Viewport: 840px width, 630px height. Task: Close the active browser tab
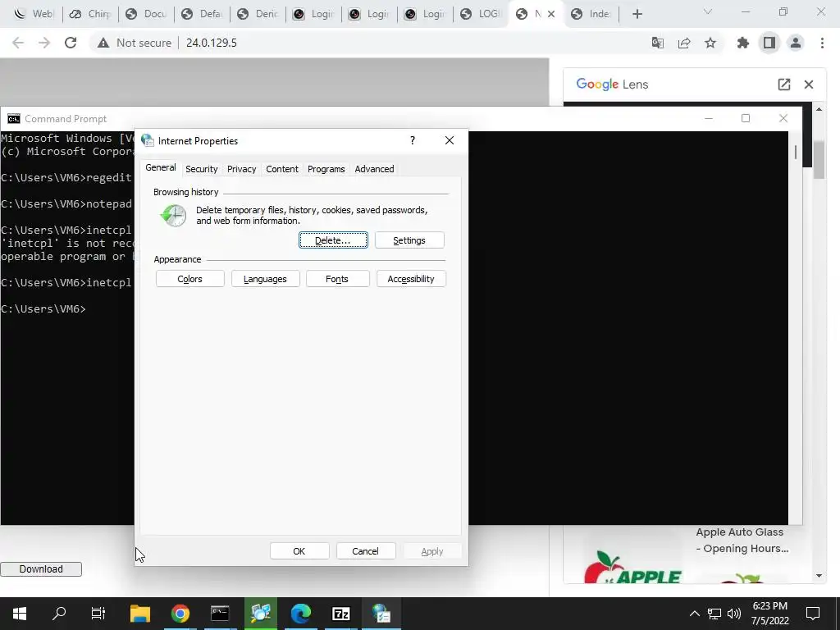[550, 14]
